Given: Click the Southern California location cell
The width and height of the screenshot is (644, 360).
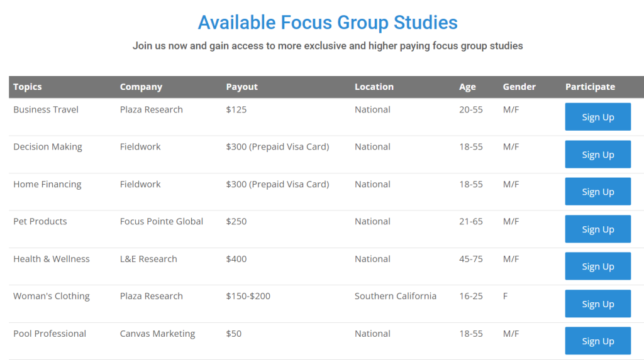Looking at the screenshot, I should click(x=396, y=296).
